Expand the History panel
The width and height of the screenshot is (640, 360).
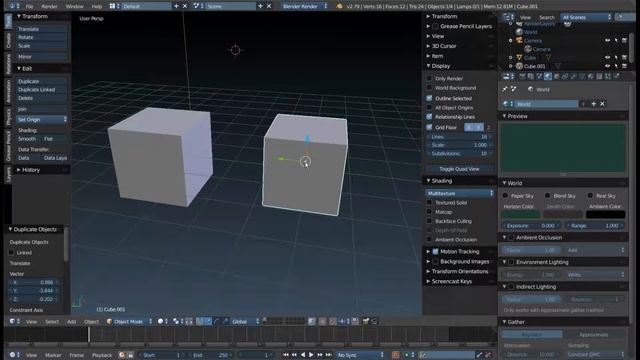pyautogui.click(x=31, y=170)
